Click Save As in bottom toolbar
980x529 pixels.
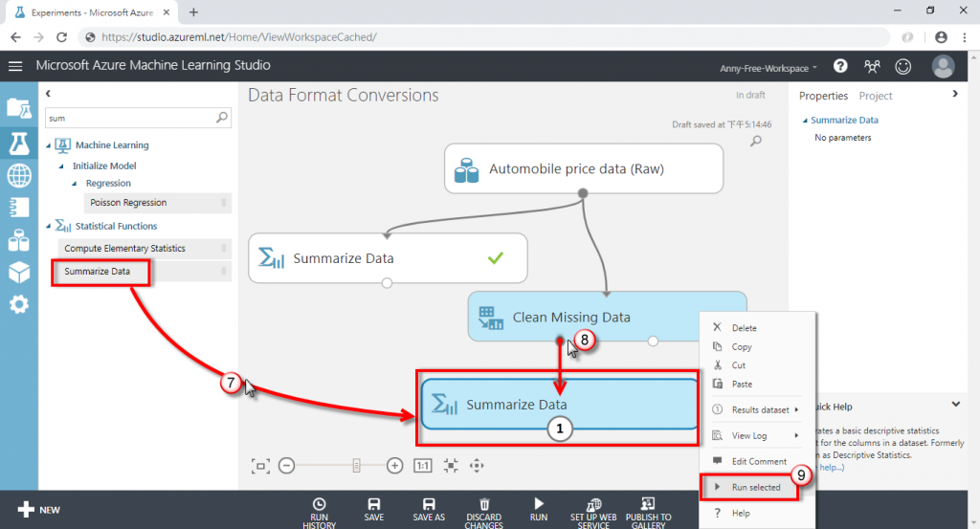[x=429, y=510]
